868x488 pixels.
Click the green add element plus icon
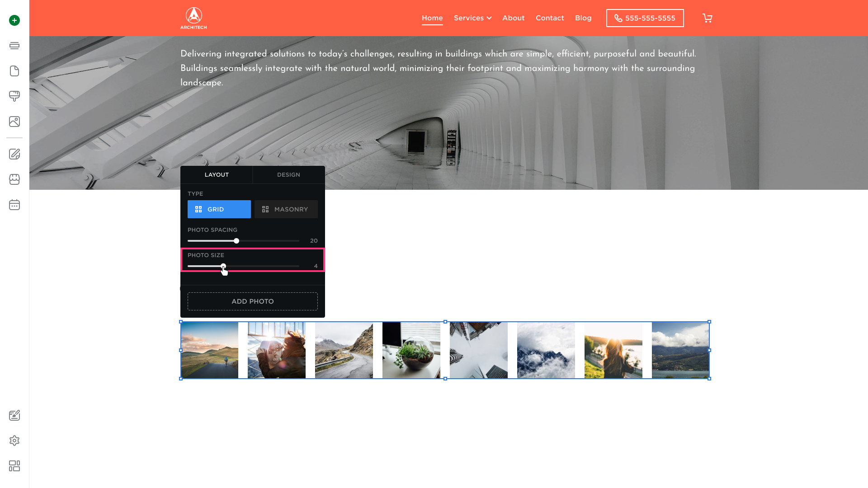pyautogui.click(x=14, y=20)
